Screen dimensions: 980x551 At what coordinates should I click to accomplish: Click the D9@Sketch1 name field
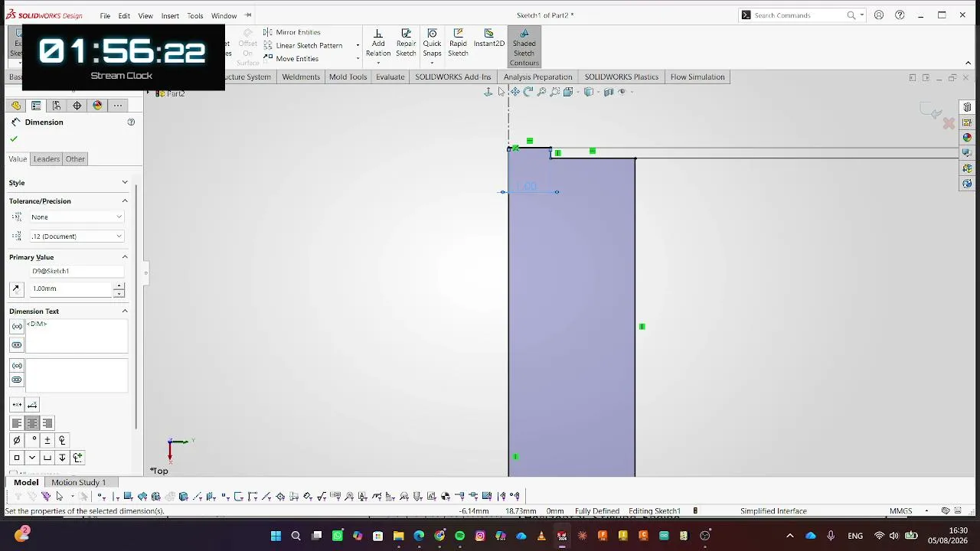click(x=76, y=271)
